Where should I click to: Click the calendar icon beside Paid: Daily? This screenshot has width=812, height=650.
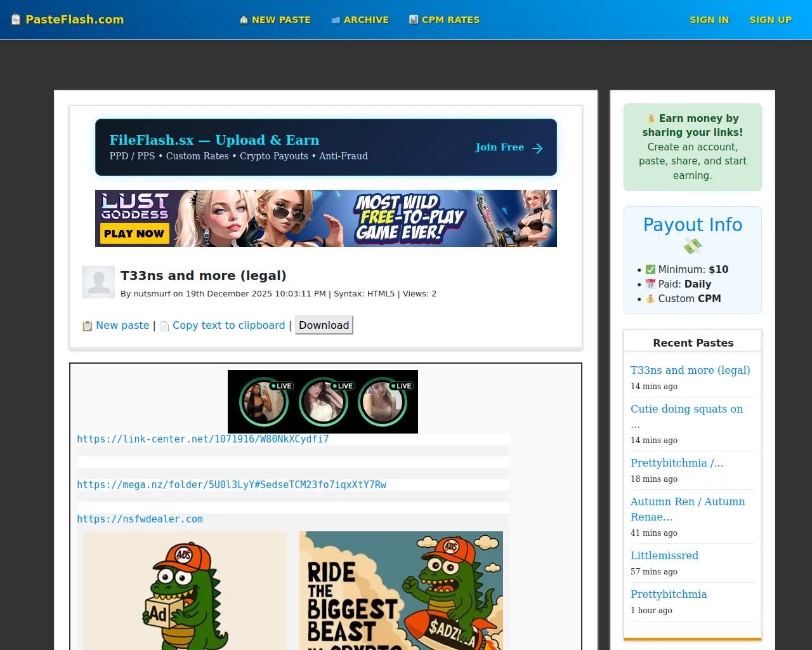point(650,284)
